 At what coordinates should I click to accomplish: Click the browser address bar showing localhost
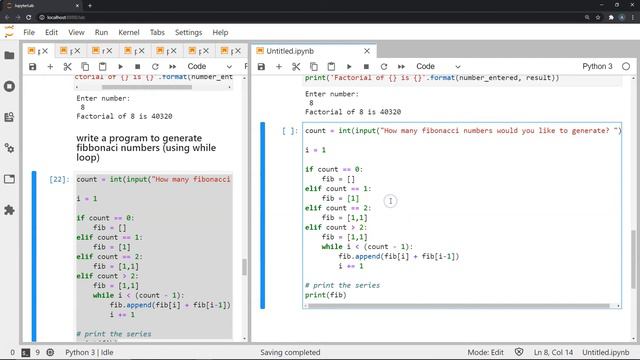310,18
